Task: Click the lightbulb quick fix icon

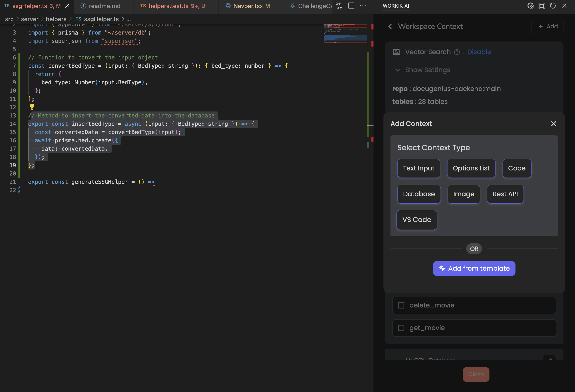Action: (x=32, y=107)
